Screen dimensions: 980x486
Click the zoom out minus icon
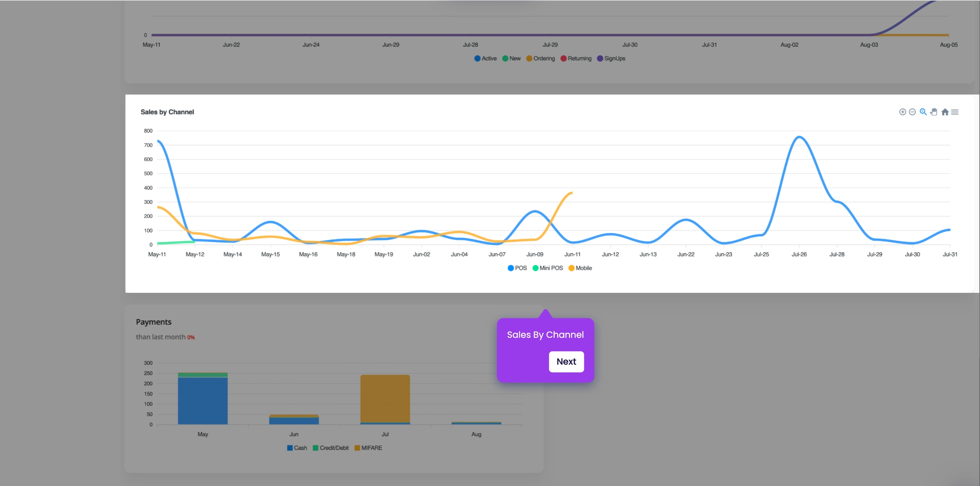click(x=912, y=112)
